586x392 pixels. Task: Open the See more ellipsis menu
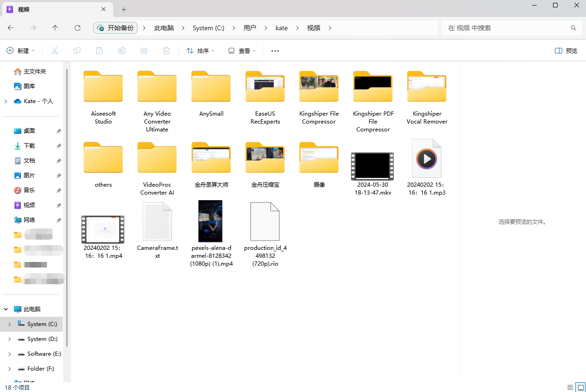coord(275,51)
